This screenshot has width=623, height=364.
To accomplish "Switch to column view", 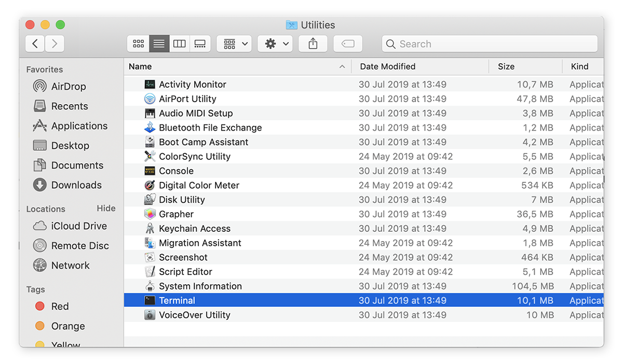I will pos(179,44).
